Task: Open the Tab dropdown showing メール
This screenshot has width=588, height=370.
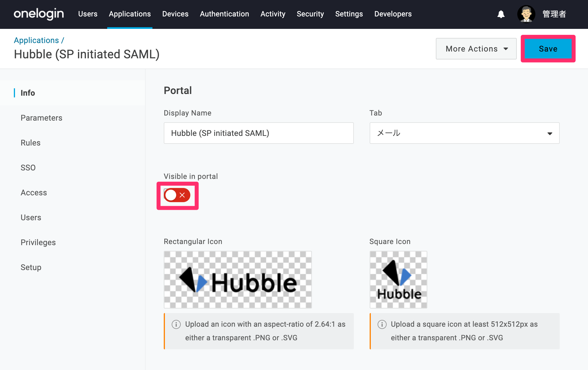Action: pyautogui.click(x=464, y=133)
